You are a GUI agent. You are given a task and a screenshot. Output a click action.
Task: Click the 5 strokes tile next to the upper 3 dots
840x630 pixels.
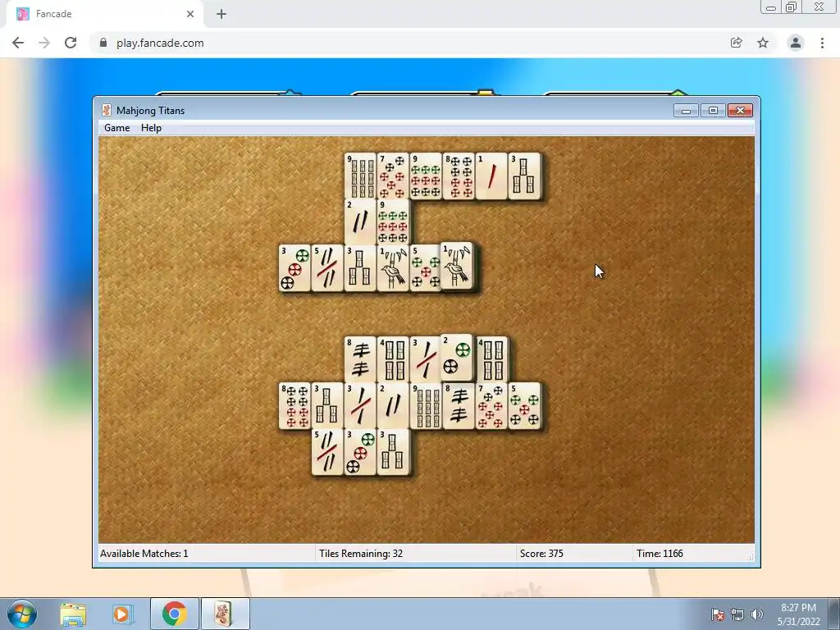(327, 268)
